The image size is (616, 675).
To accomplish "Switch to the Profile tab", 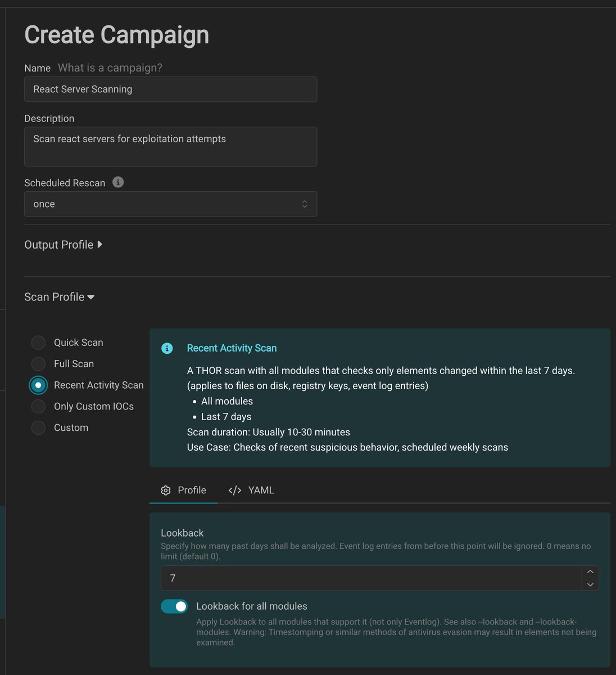I will (x=183, y=490).
